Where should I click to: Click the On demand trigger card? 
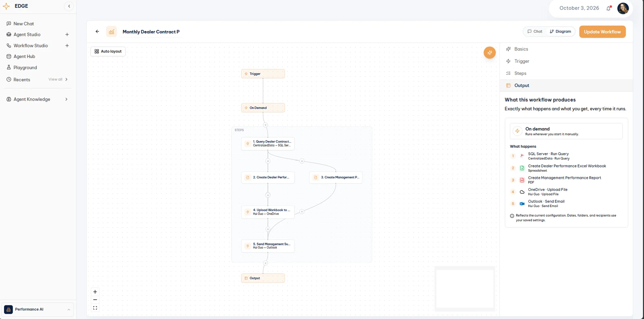tap(566, 131)
